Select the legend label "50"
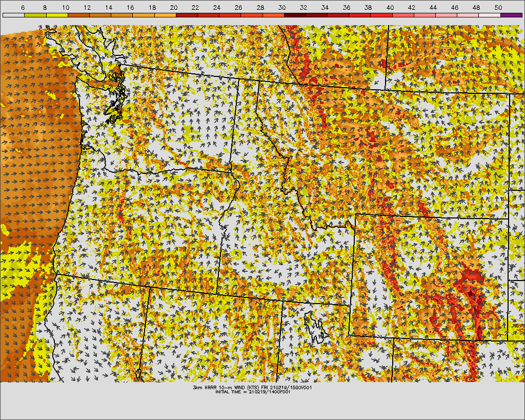The height and width of the screenshot is (420, 525). tap(498, 7)
